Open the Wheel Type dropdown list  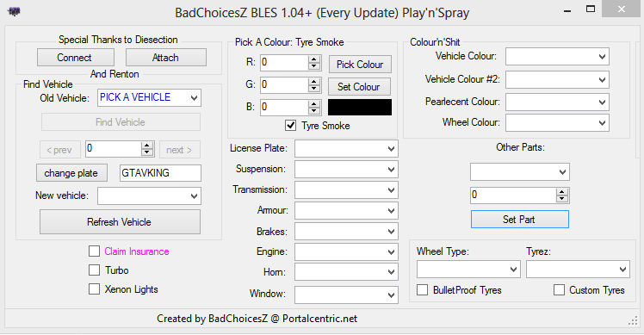click(468, 270)
